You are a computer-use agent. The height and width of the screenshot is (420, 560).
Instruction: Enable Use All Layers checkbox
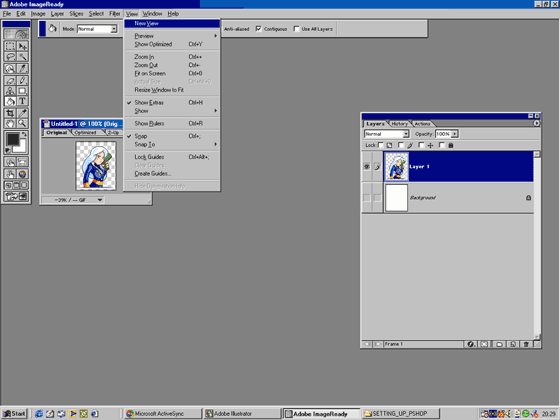[296, 29]
